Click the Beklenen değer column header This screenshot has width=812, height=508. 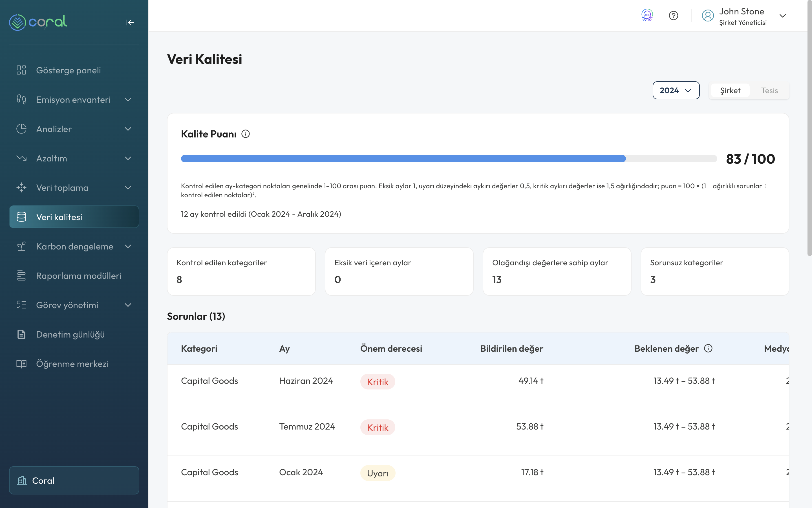coord(667,349)
